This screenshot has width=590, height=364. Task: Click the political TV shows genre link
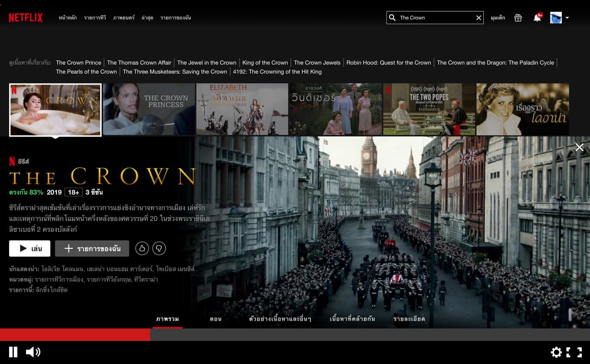[x=59, y=279]
